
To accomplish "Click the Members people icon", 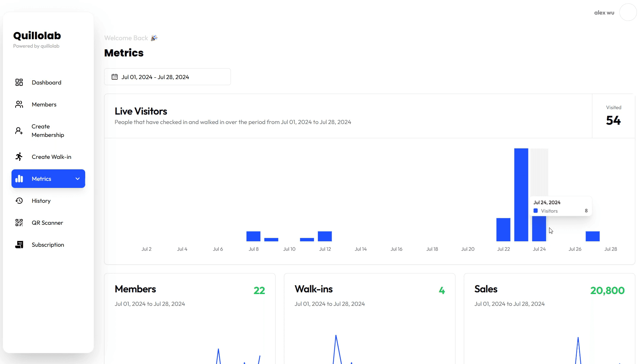I will pyautogui.click(x=19, y=104).
